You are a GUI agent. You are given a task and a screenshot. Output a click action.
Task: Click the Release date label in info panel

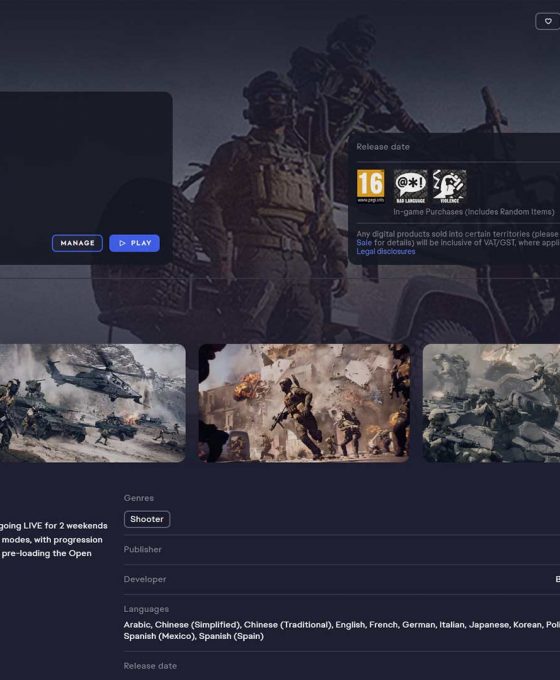click(383, 147)
